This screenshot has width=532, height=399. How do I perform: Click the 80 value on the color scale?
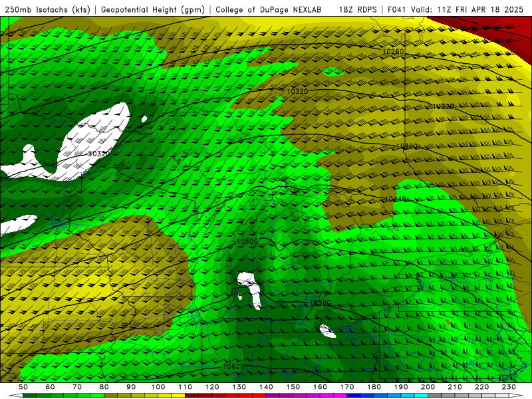(x=104, y=387)
